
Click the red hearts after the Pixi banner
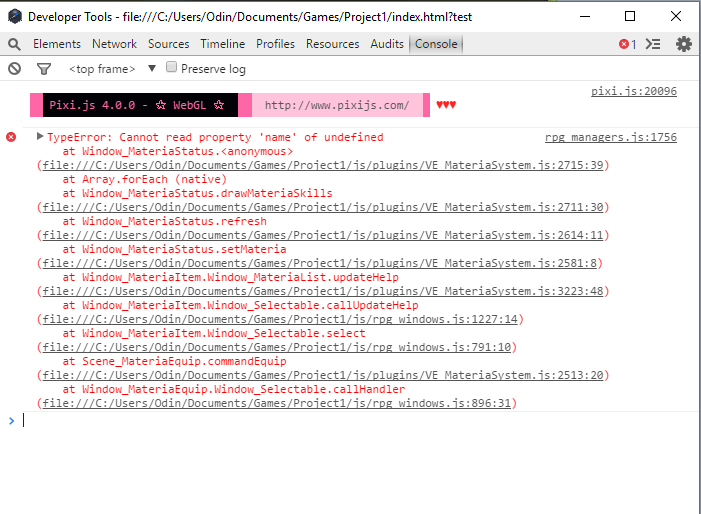[446, 105]
